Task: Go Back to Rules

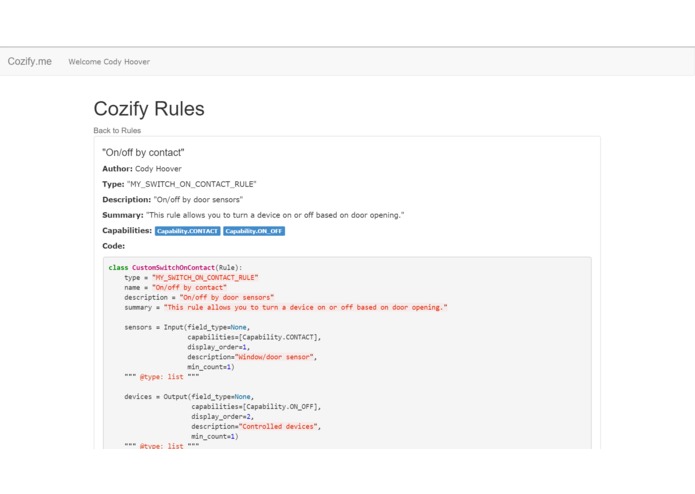Action: (117, 130)
